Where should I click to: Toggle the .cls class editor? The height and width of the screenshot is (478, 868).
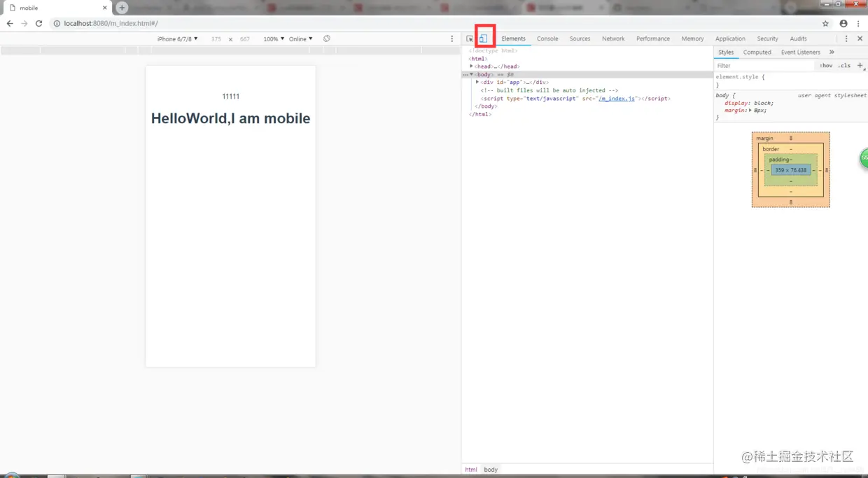(844, 65)
